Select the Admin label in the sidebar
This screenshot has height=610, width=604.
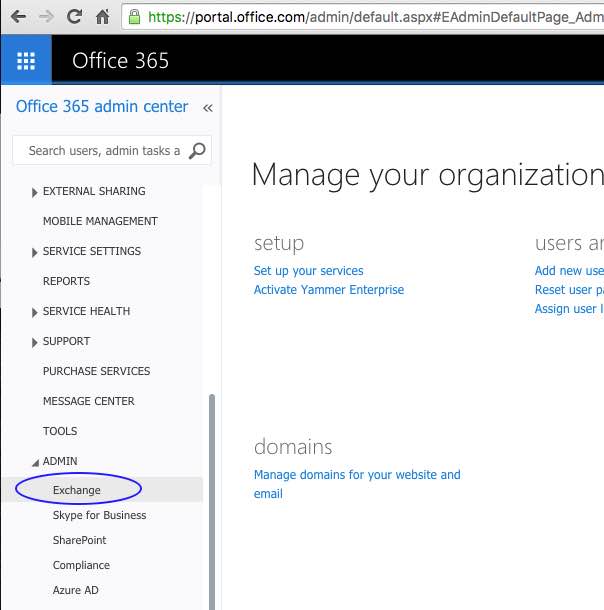coord(60,461)
